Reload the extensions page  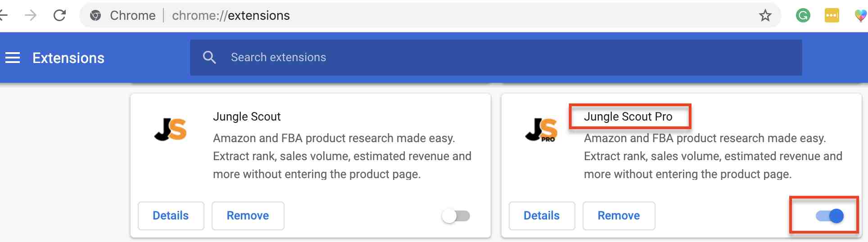tap(59, 16)
